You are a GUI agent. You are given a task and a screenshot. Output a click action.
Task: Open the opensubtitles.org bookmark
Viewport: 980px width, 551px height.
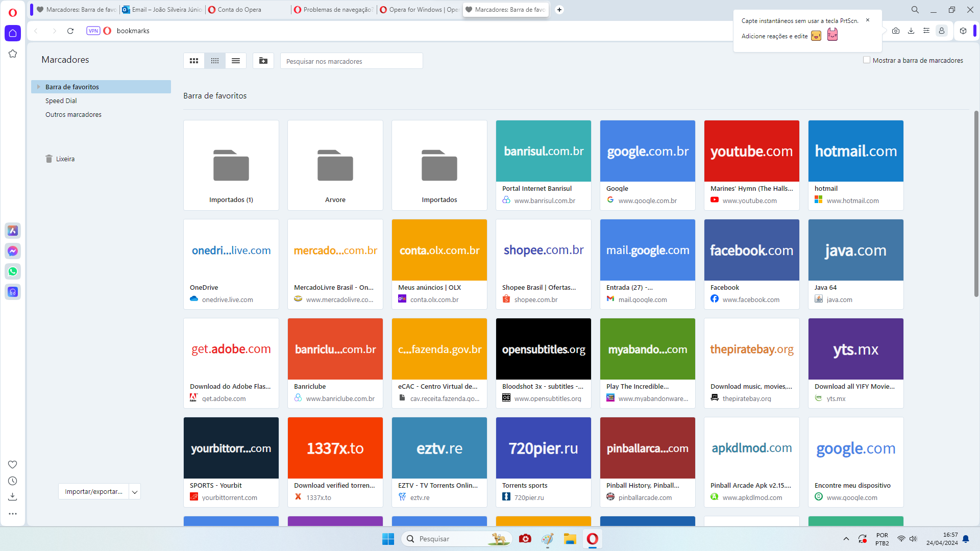click(544, 363)
